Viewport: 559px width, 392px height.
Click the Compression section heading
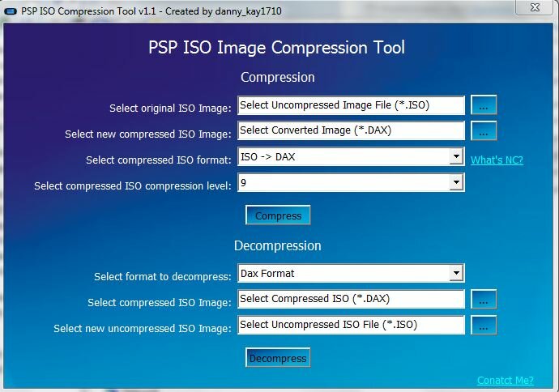pos(278,78)
